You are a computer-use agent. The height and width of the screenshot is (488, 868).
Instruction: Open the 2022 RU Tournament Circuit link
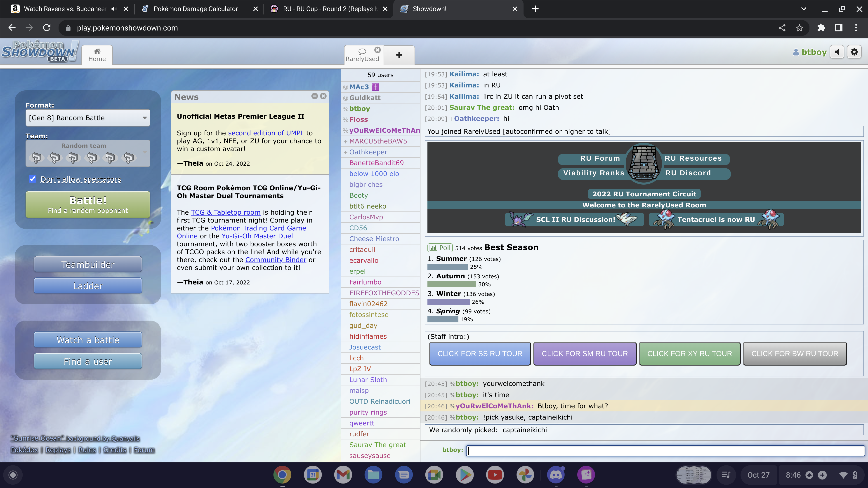coord(644,194)
